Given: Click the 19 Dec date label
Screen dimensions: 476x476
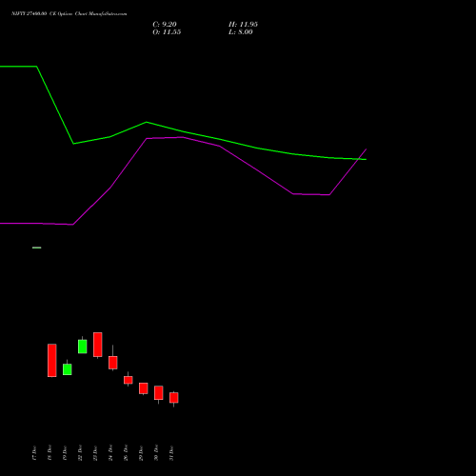Looking at the screenshot, I should [x=65, y=453].
